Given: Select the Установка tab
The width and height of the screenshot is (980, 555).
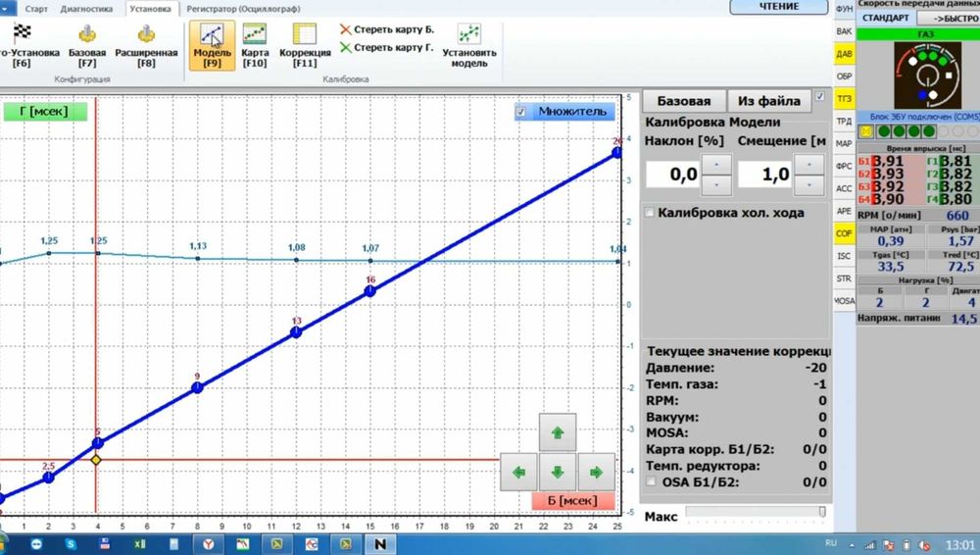Looking at the screenshot, I should click(151, 9).
